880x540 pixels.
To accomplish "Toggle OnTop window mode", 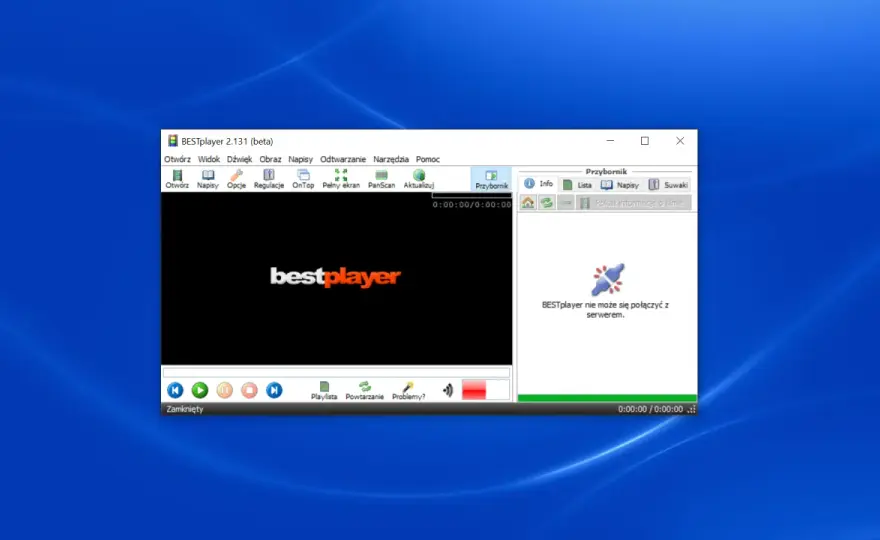I will click(303, 179).
